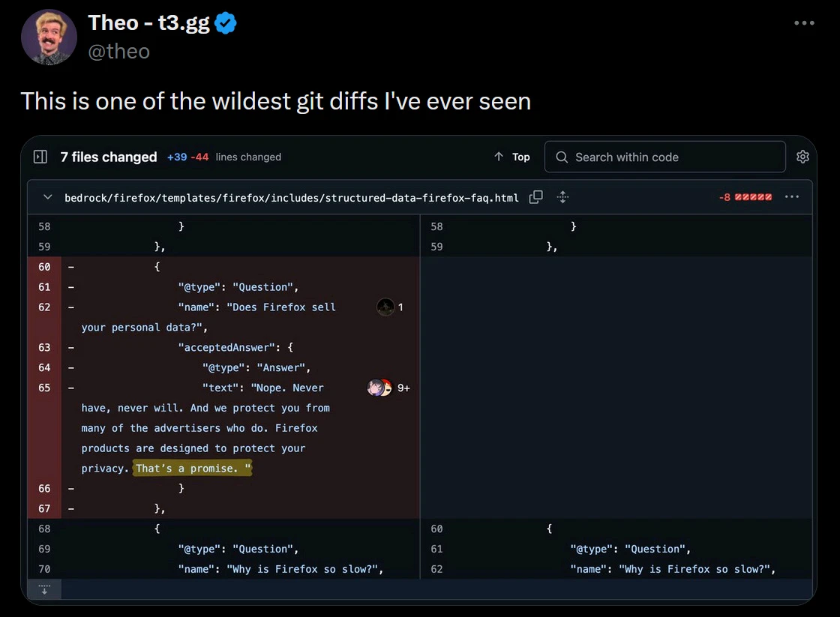Open Theo - t3.gg display name
This screenshot has height=617, width=840.
(x=150, y=23)
